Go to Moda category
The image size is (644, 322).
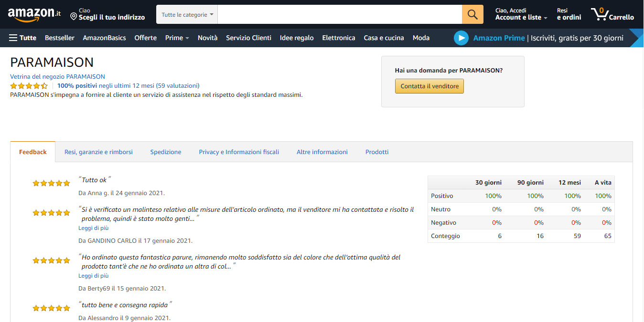[421, 38]
